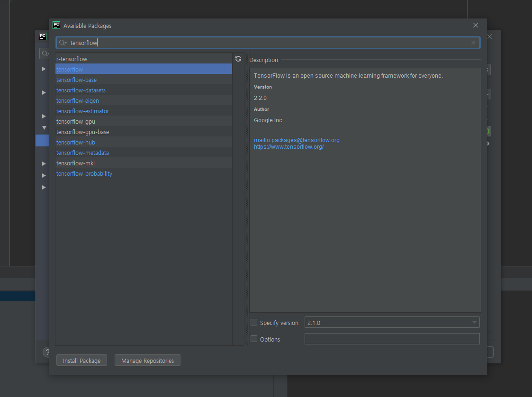Click Install Package button
Viewport: 532px width, 397px height.
81,361
